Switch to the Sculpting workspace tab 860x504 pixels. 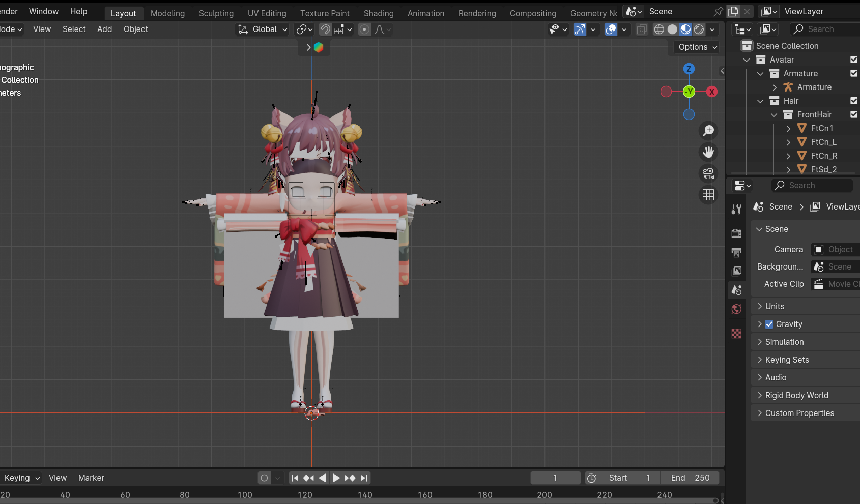point(216,13)
